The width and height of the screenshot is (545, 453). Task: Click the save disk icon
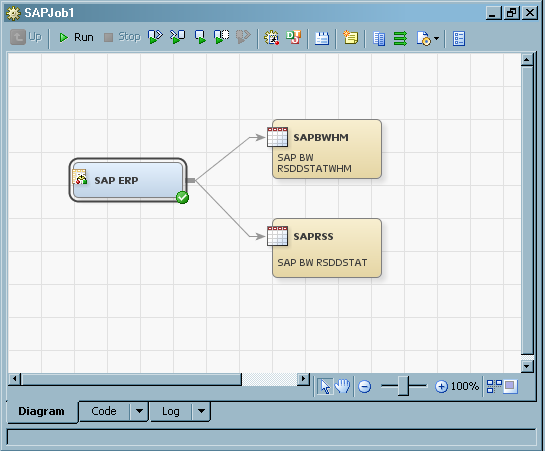click(x=322, y=38)
